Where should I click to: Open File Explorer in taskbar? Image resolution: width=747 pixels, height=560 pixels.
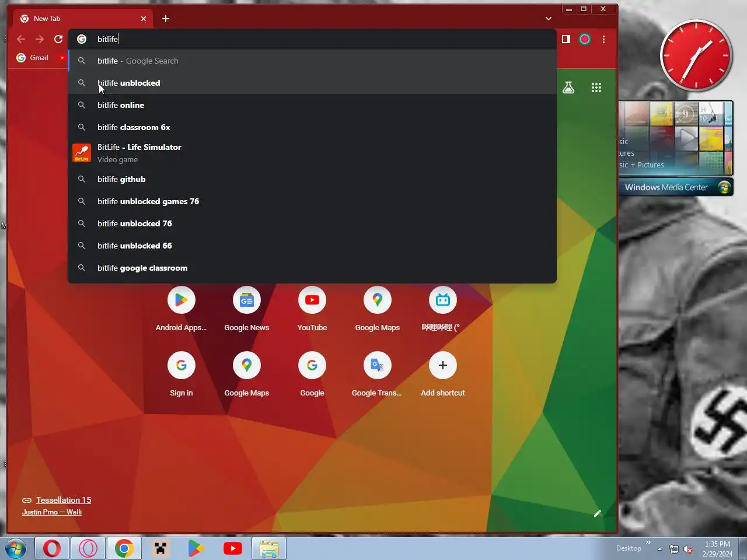point(269,549)
